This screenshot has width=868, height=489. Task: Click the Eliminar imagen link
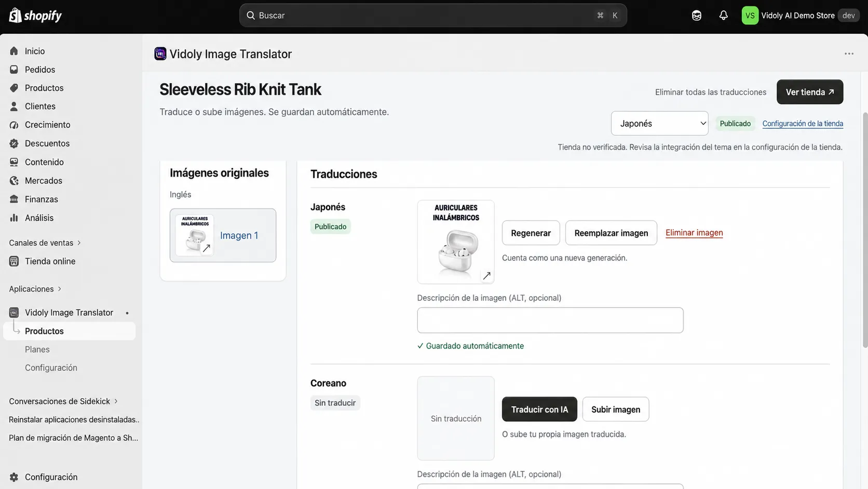click(x=694, y=233)
